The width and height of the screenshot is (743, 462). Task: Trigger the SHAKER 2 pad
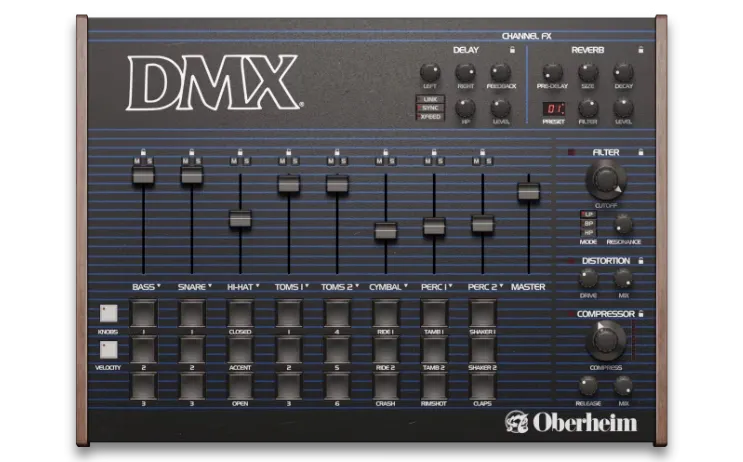[x=482, y=349]
